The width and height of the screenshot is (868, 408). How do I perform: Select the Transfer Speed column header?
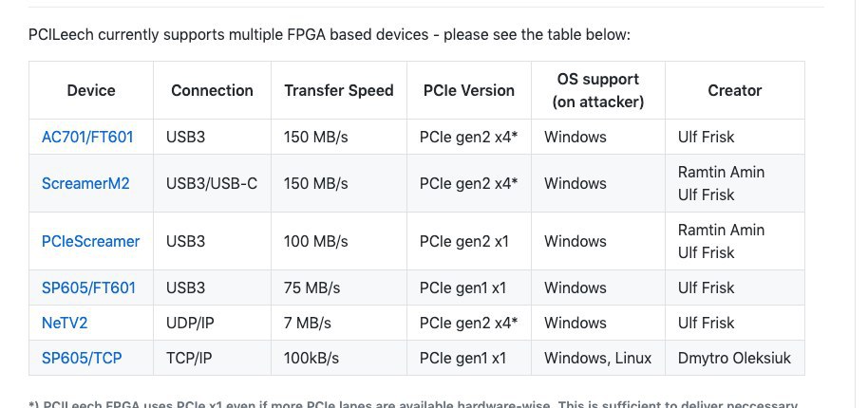(339, 90)
